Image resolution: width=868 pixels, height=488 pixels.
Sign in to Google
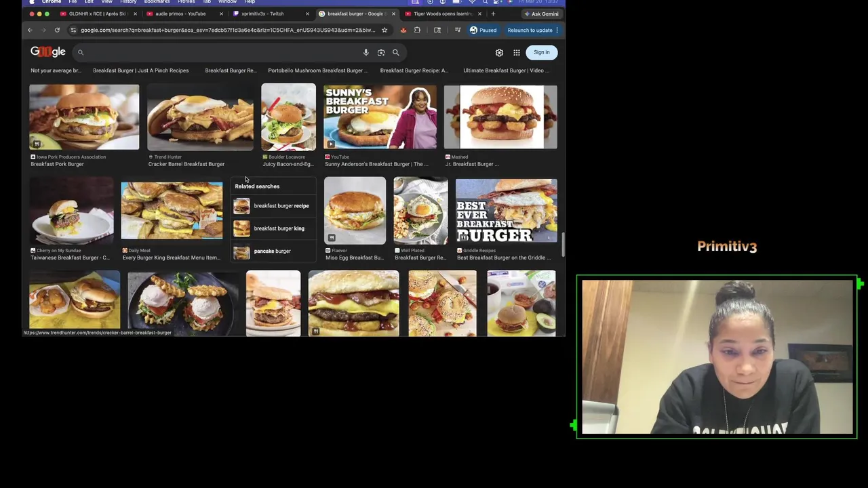(541, 52)
